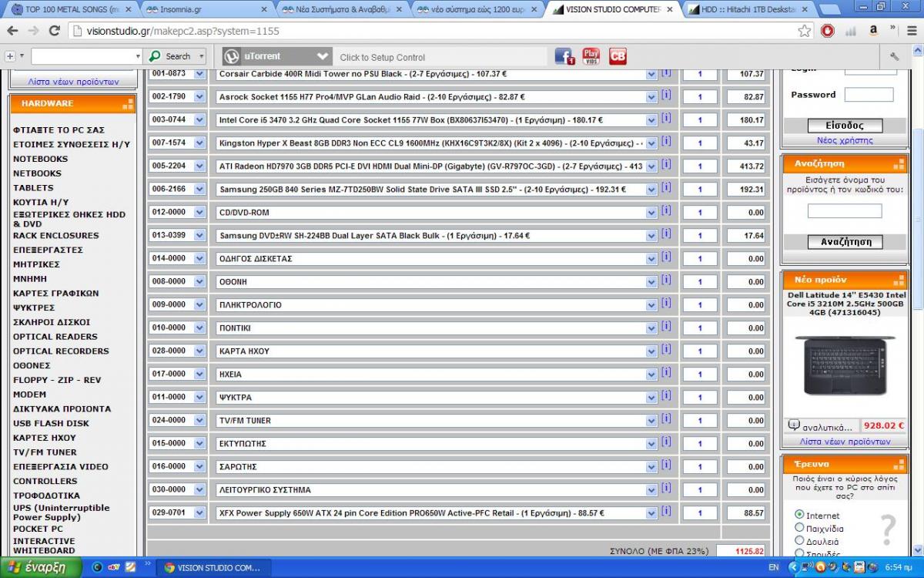
Task: Click the Password input field
Action: [869, 95]
